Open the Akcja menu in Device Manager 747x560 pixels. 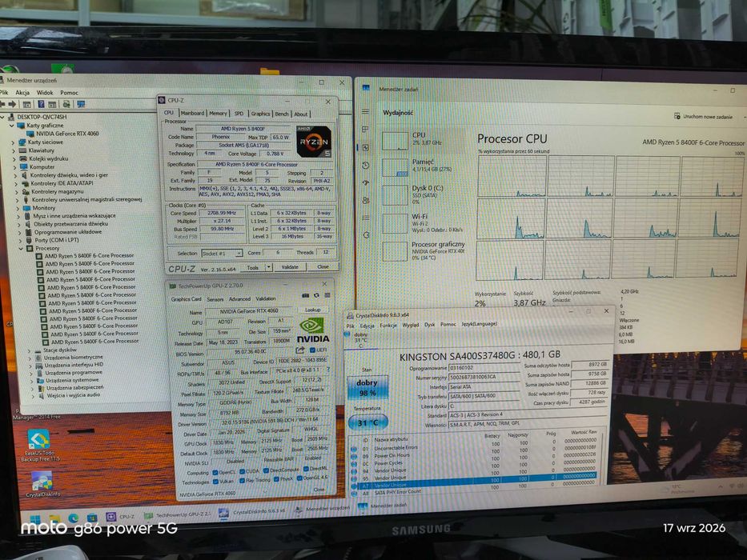point(22,92)
